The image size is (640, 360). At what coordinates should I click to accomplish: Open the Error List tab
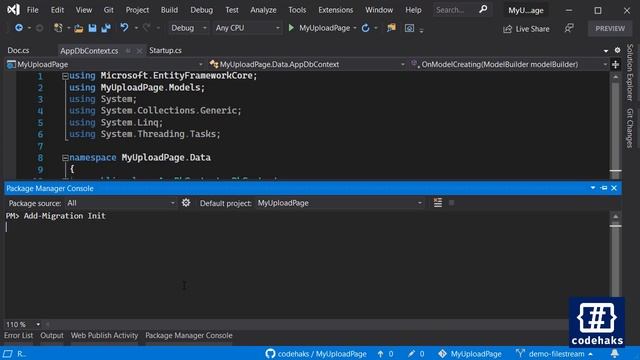(x=18, y=336)
